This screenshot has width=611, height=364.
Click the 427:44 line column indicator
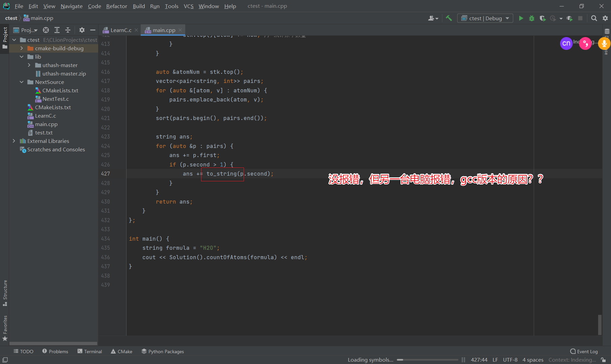(x=479, y=360)
